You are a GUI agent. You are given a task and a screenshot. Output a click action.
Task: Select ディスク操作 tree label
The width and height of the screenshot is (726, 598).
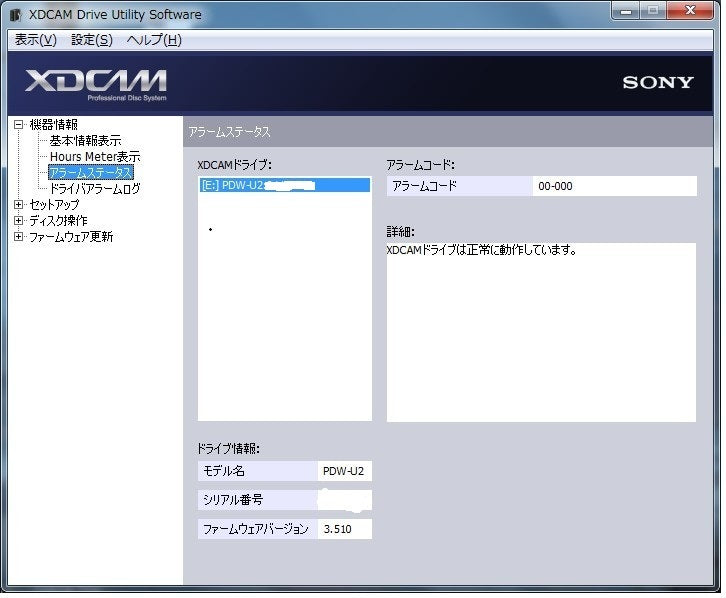pyautogui.click(x=58, y=220)
